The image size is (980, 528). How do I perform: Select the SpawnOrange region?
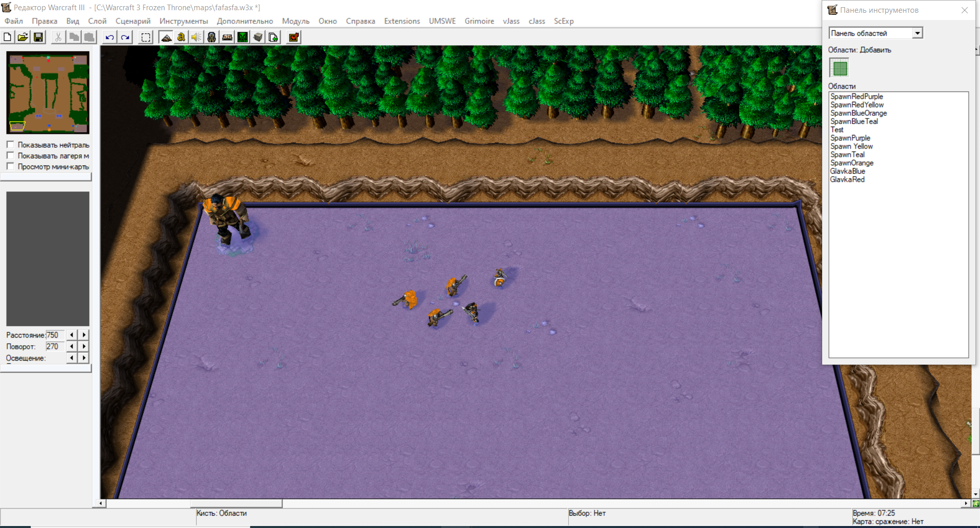coord(852,163)
